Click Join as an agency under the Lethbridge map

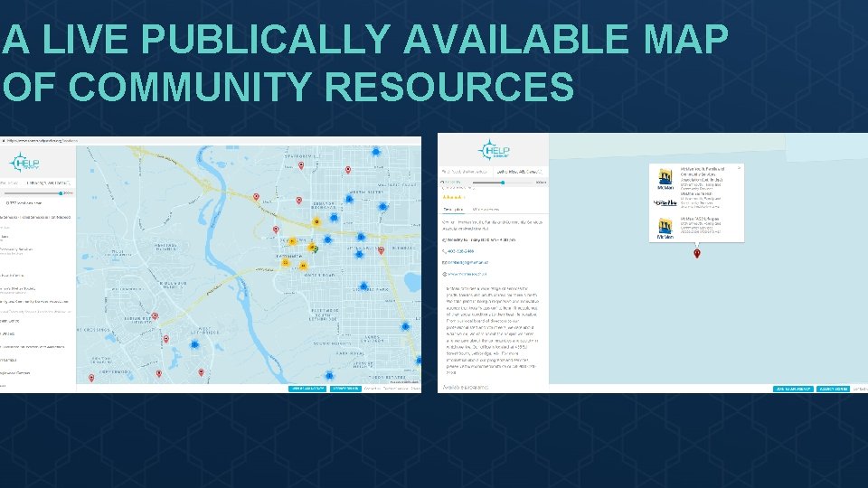coord(307,389)
